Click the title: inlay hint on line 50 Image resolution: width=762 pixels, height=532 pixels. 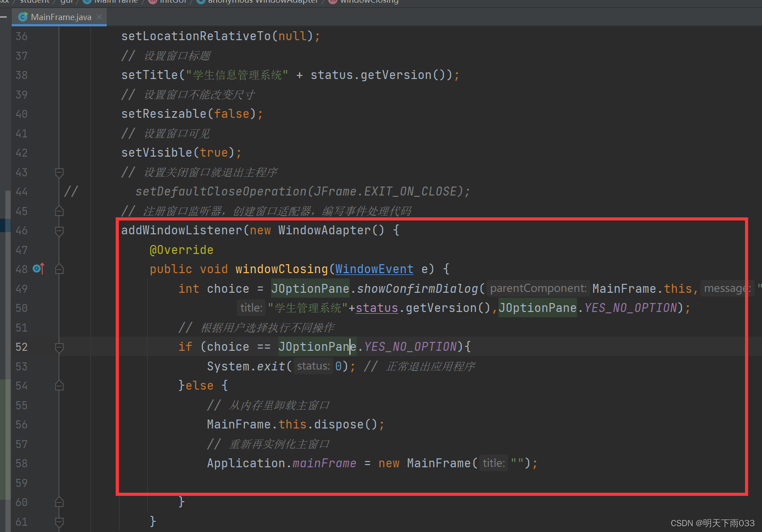point(251,308)
